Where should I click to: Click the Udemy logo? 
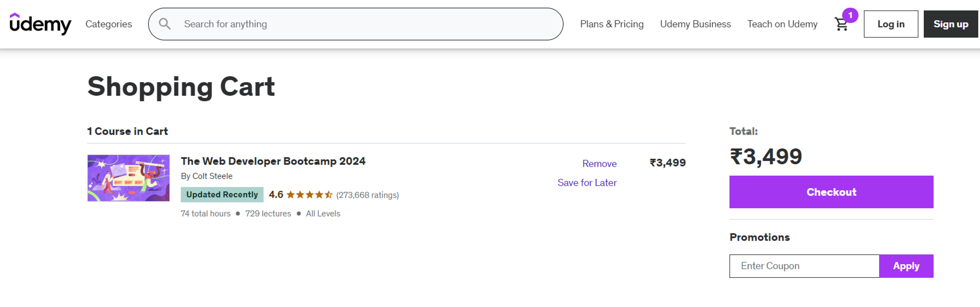point(41,24)
